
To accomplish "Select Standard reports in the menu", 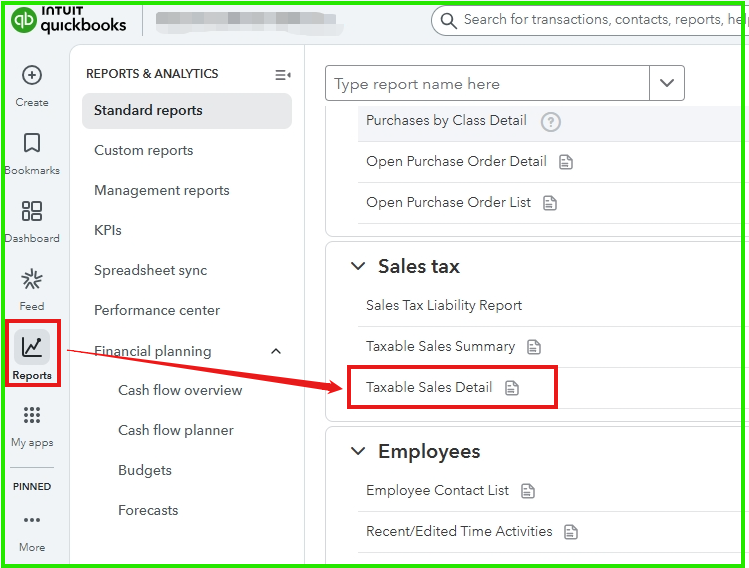I will point(148,111).
